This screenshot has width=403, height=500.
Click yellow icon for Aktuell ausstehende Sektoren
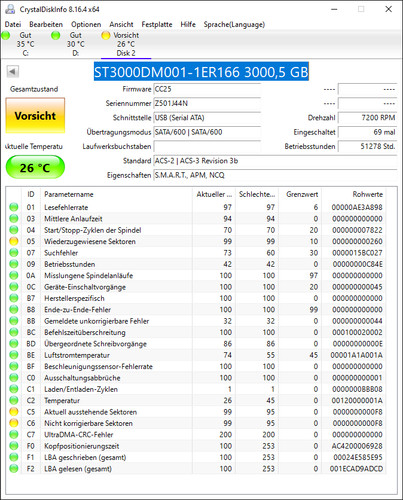pos(14,412)
